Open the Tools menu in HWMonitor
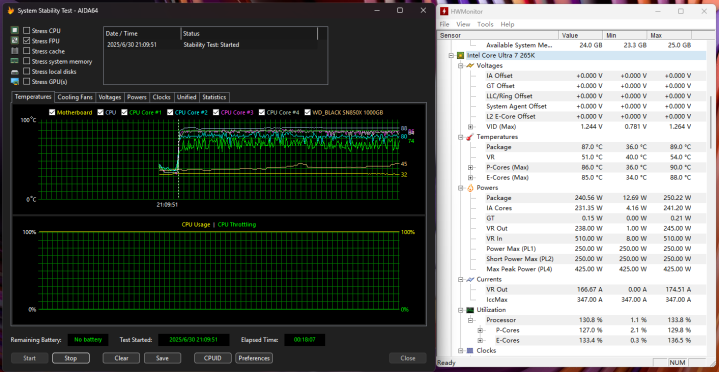Image resolution: width=719 pixels, height=372 pixels. pos(485,24)
